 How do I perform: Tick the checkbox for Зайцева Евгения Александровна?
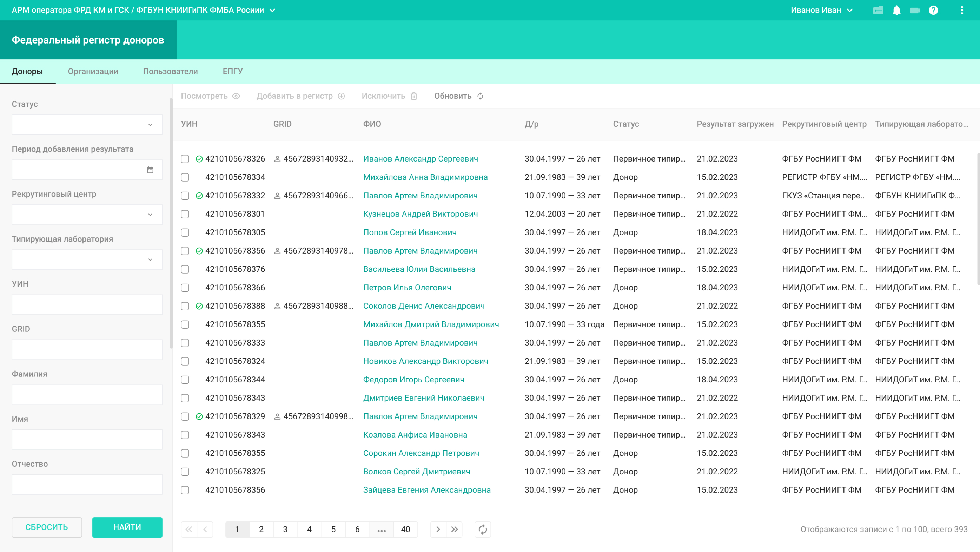185,490
